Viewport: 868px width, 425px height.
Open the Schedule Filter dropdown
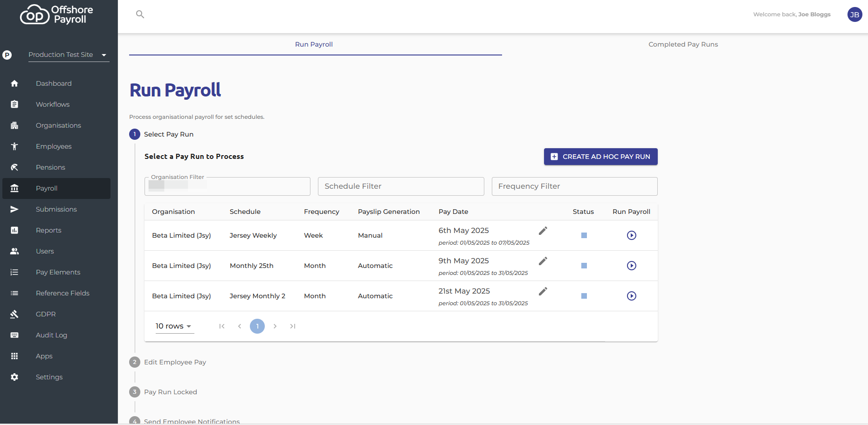click(x=401, y=186)
